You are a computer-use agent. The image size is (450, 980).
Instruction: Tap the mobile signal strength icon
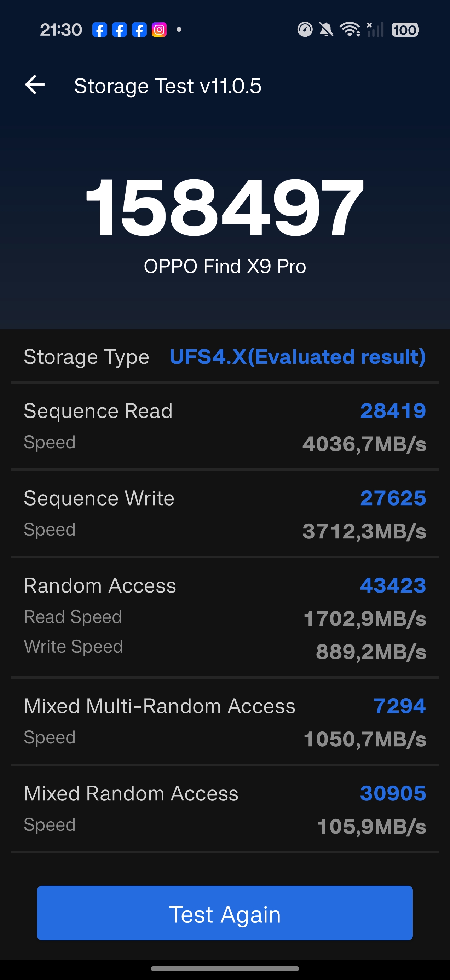375,30
